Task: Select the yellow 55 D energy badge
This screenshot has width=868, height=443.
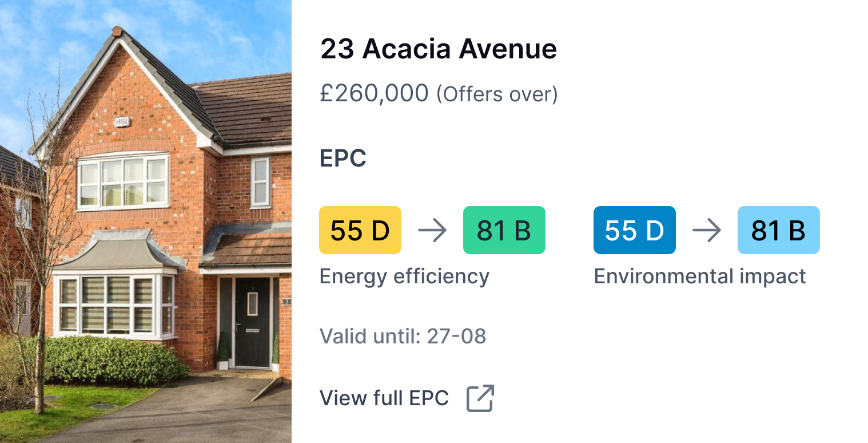Action: [x=360, y=230]
